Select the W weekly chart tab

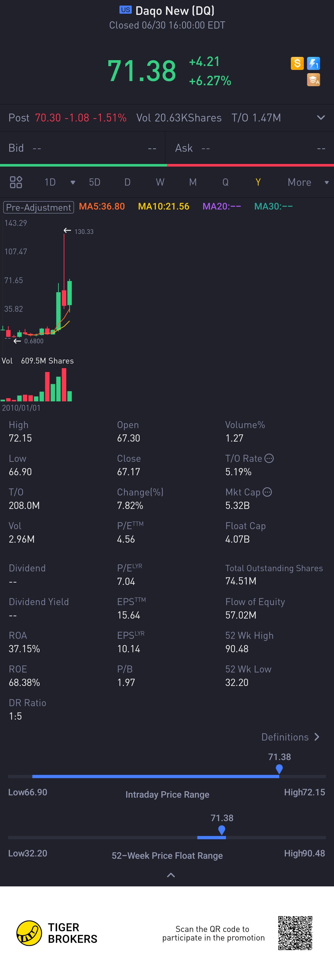160,183
